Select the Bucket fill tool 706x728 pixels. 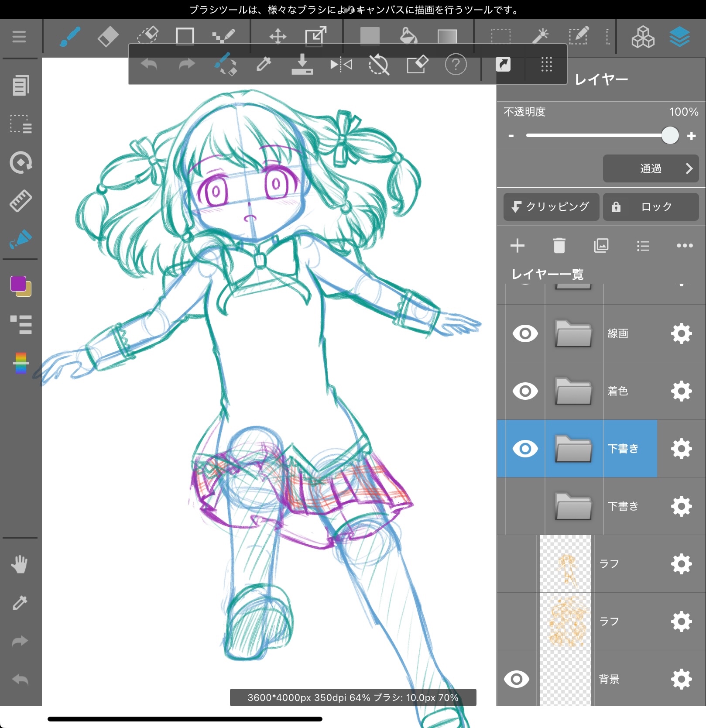click(x=408, y=37)
